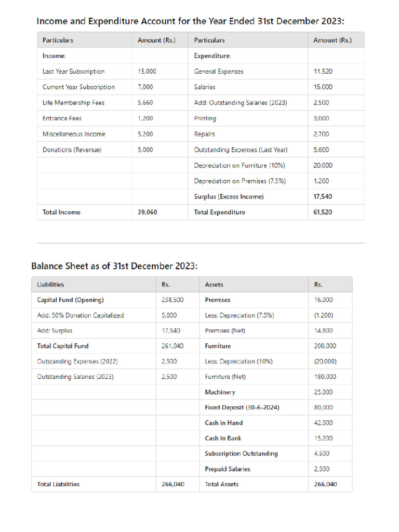The width and height of the screenshot is (399, 532).
Task: Select 'Surplus (Excess Income)' label
Action: coord(229,196)
